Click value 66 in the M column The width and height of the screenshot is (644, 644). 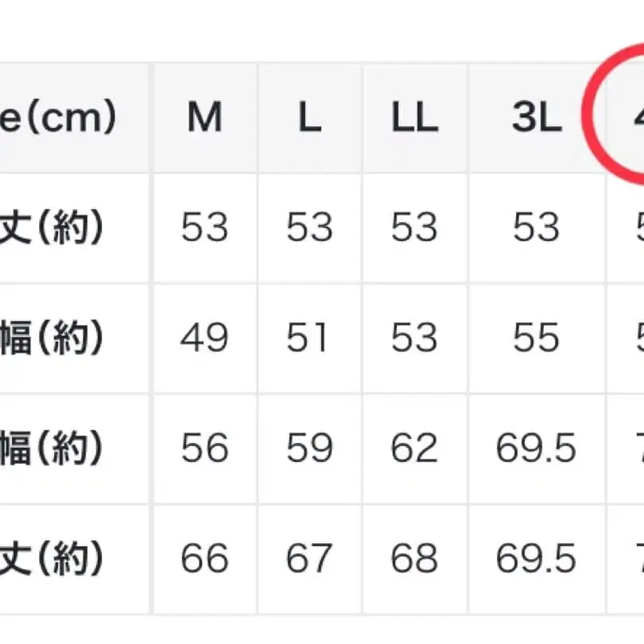click(x=204, y=559)
